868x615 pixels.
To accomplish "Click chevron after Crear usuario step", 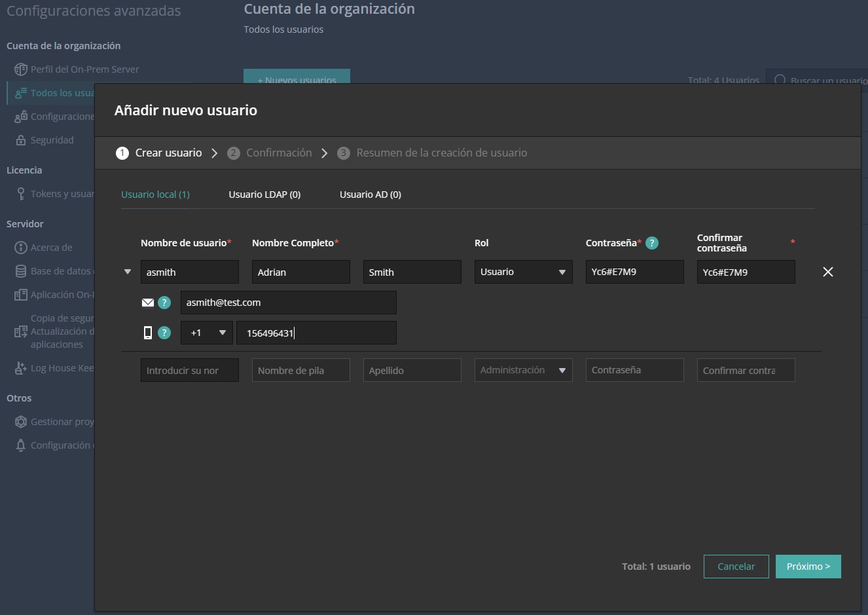I will click(x=215, y=153).
